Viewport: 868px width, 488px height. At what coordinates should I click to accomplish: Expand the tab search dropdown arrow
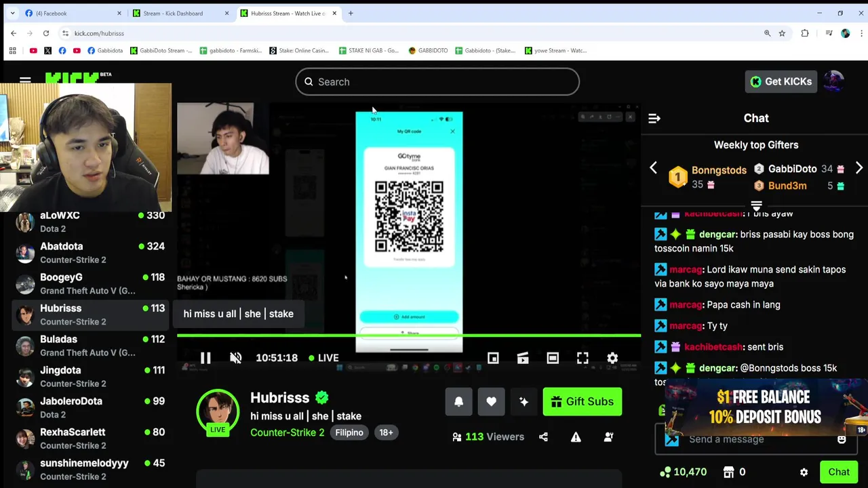pos(12,13)
